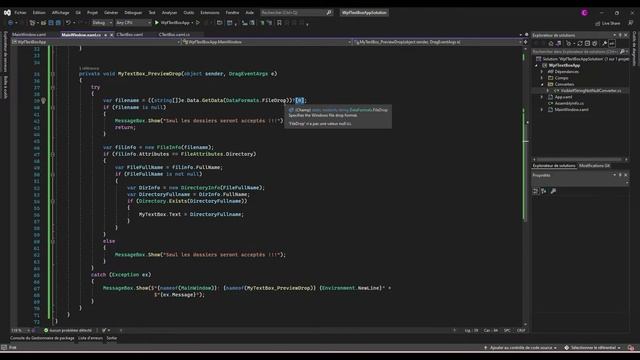Screen dimensions: 640x360
Task: Focus the Rechercher search box in title bar
Action: pos(296,13)
